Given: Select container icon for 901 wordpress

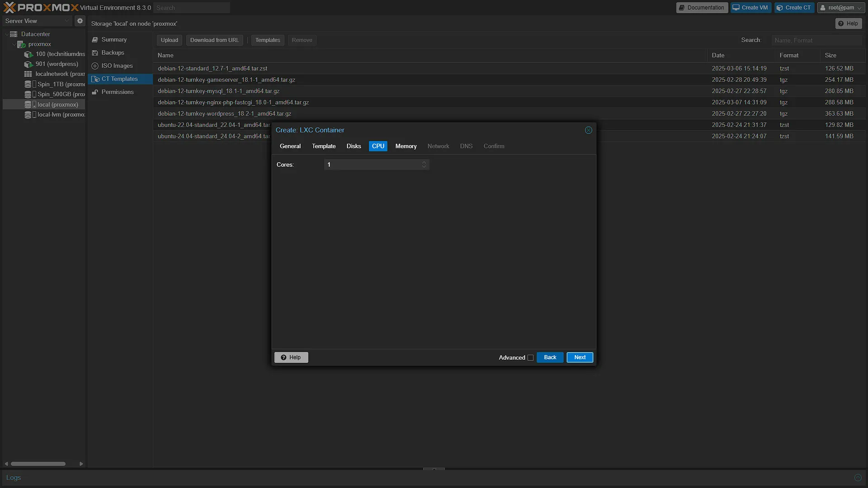Looking at the screenshot, I should point(28,64).
